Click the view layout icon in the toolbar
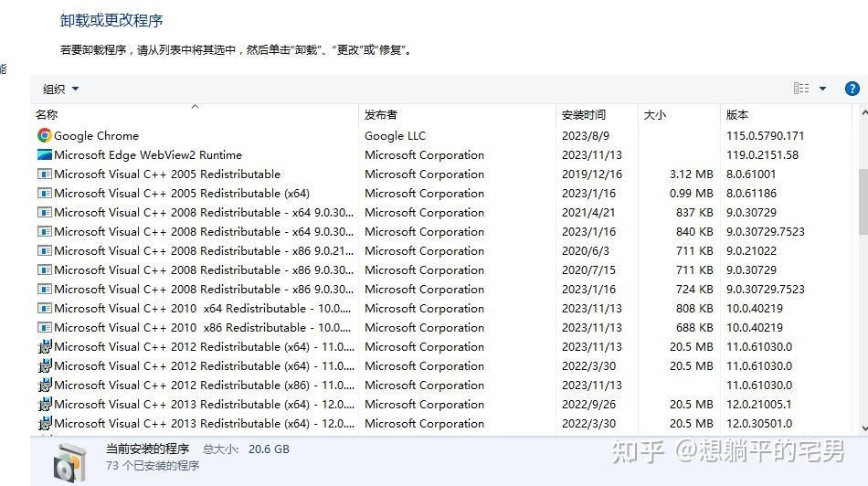The width and height of the screenshot is (868, 486). tap(801, 89)
